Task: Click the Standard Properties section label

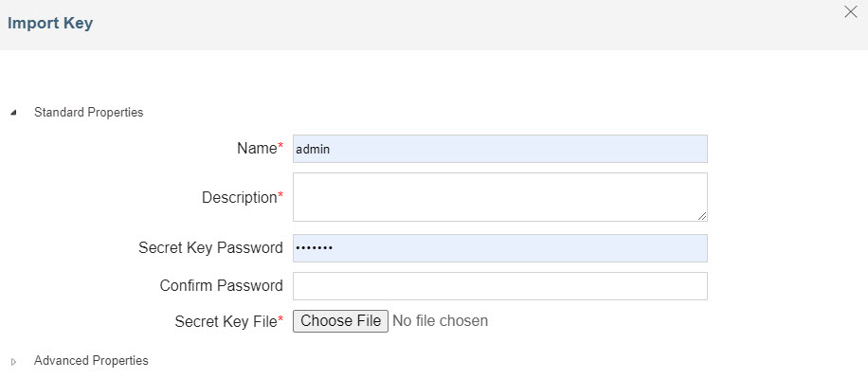Action: 88,113
